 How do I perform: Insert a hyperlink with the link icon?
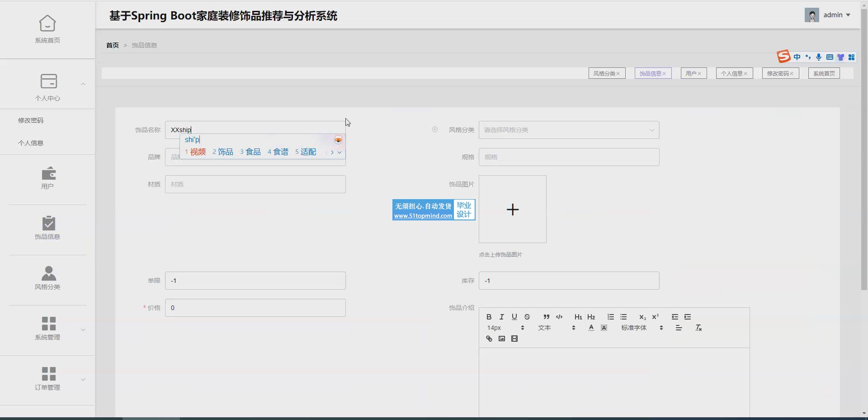pyautogui.click(x=489, y=339)
